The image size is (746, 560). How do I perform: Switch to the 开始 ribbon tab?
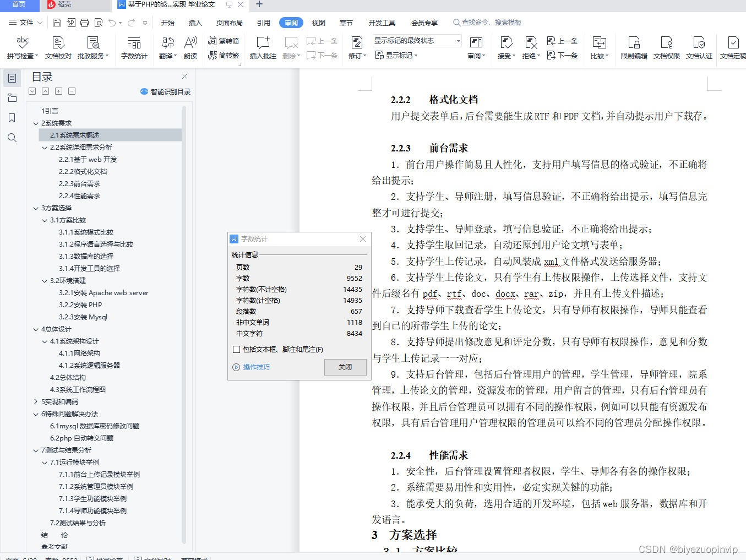tap(168, 23)
